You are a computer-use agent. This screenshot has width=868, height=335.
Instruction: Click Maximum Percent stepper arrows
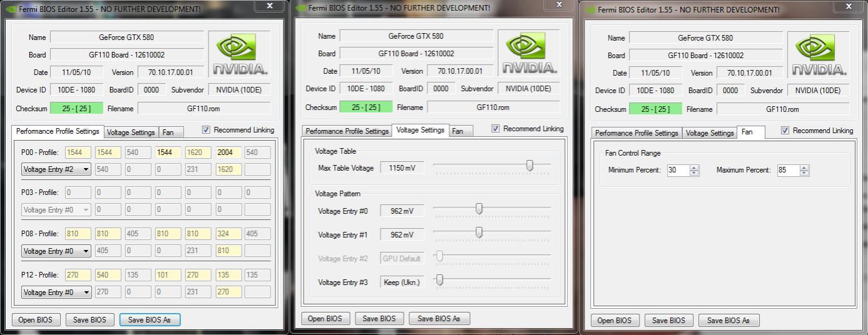click(804, 170)
